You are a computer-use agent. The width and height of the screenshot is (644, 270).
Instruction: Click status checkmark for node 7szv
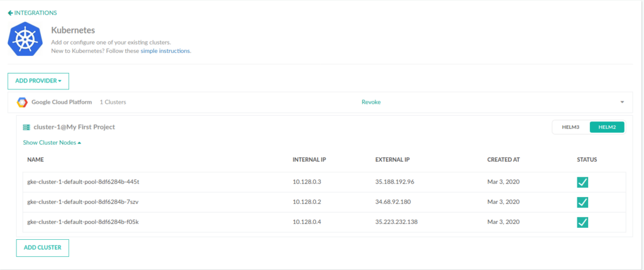(x=582, y=202)
